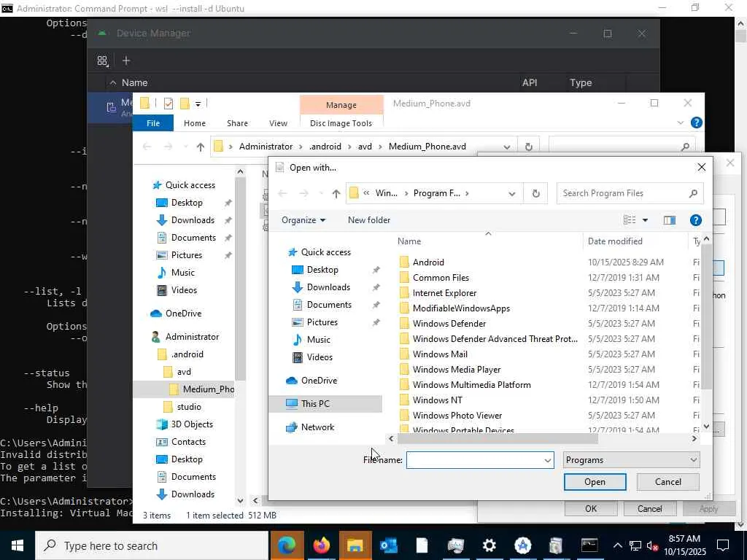
Task: Click the Windows Start button
Action: 18,545
